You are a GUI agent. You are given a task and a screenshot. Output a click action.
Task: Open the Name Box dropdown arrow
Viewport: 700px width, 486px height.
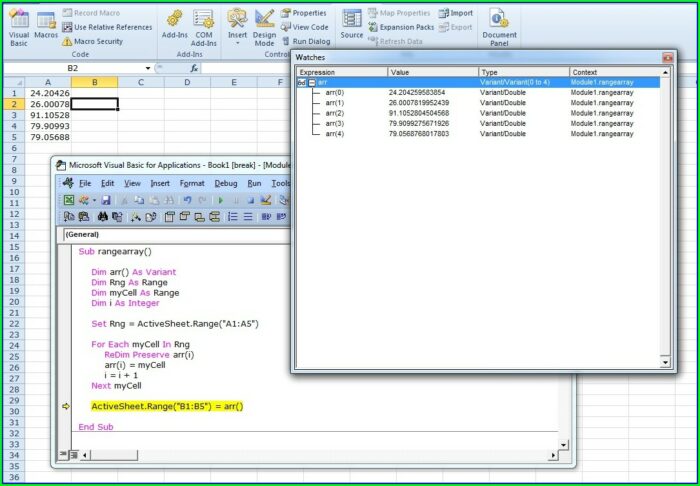coord(148,68)
